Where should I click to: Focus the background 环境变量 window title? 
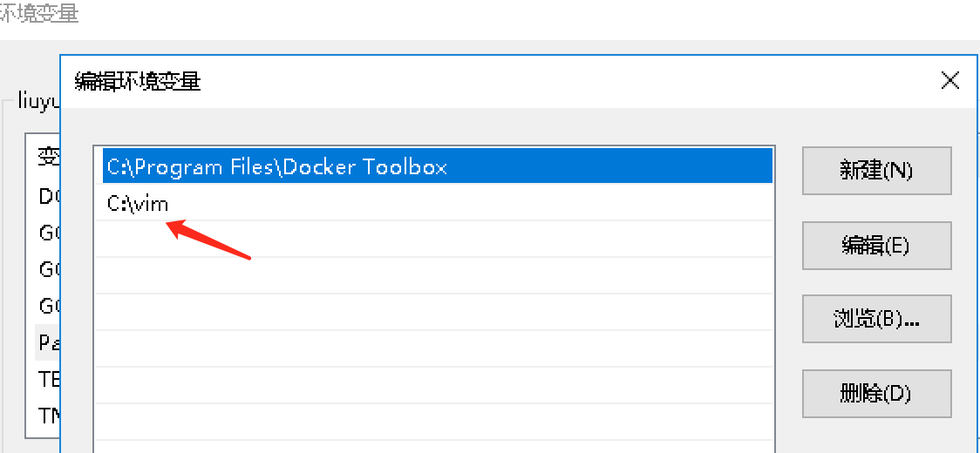pos(39,14)
